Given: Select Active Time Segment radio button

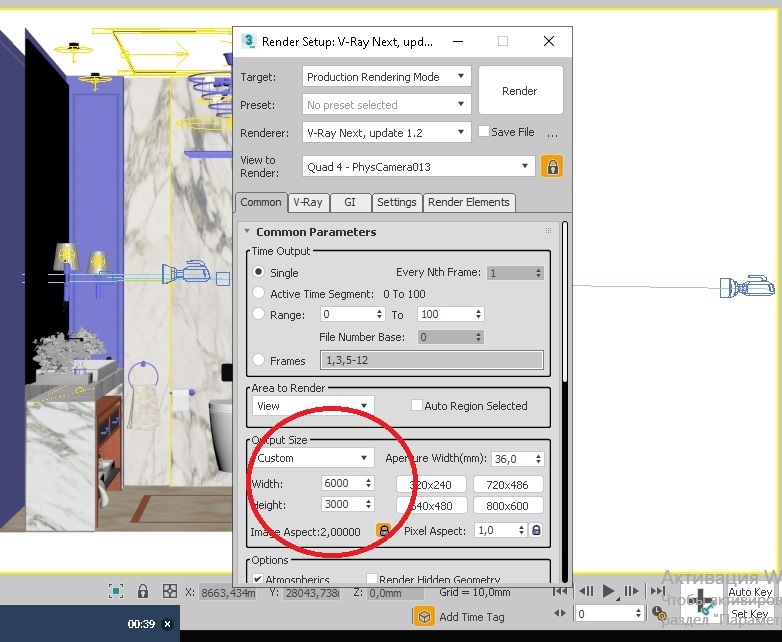Looking at the screenshot, I should tap(258, 293).
